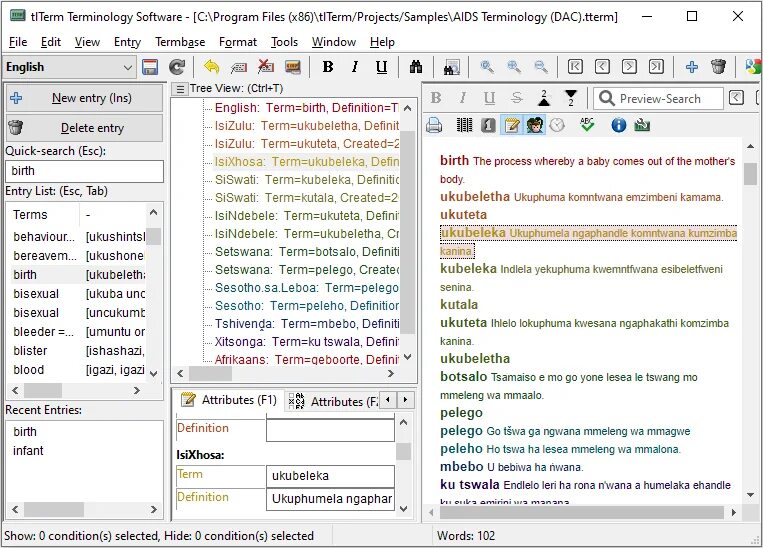Click the refresh arrow icon in main toolbar

click(x=177, y=67)
